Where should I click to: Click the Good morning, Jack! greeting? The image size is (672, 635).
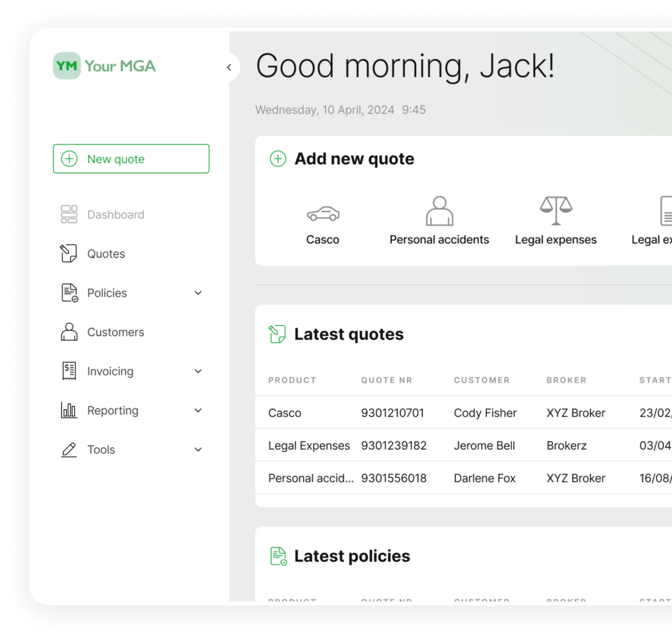405,66
